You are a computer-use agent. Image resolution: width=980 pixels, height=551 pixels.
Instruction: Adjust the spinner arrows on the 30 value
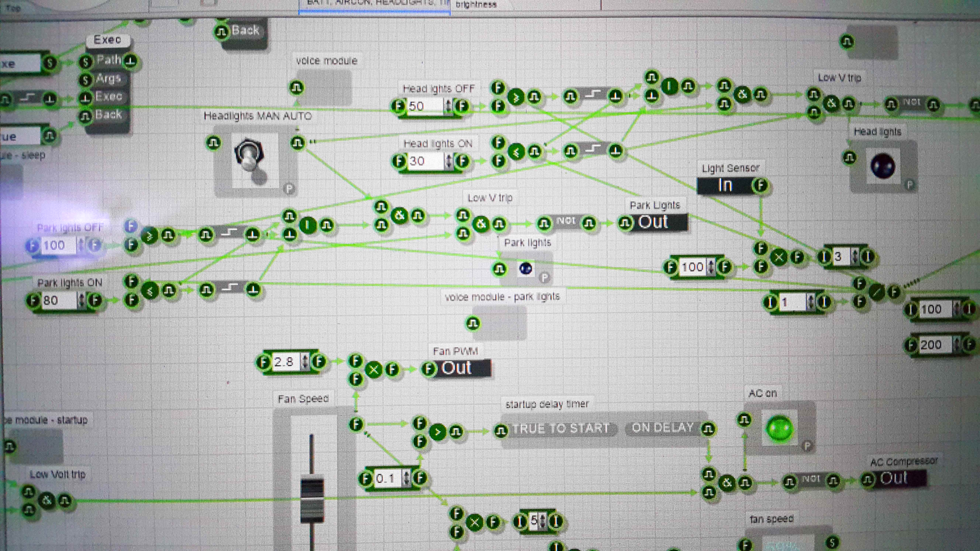[x=449, y=161]
